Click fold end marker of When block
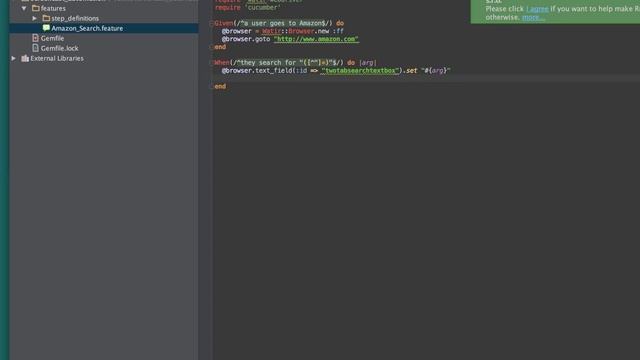The image size is (640, 360). 212,87
